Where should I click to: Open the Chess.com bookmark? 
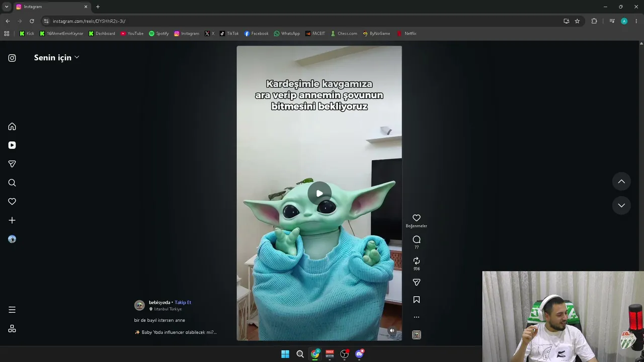pyautogui.click(x=344, y=34)
